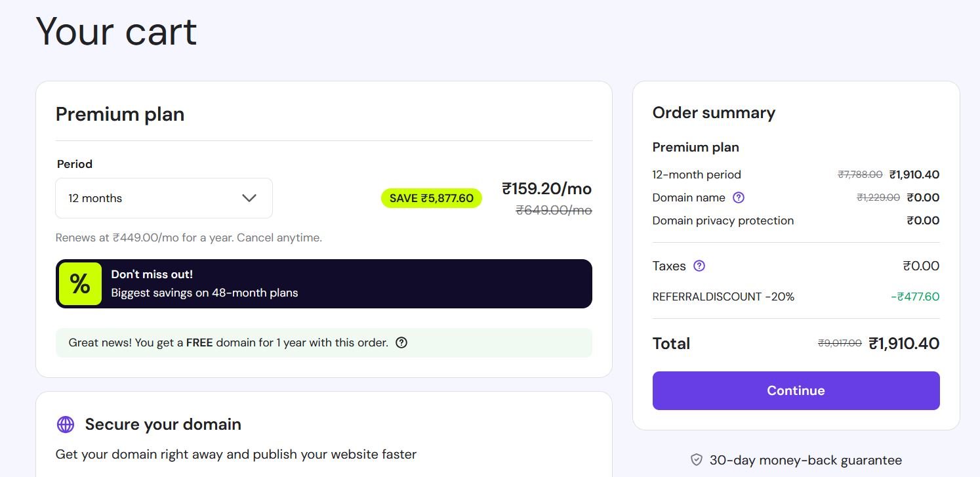
Task: Click the REFERRALDISCOUNT -20% label
Action: point(723,297)
